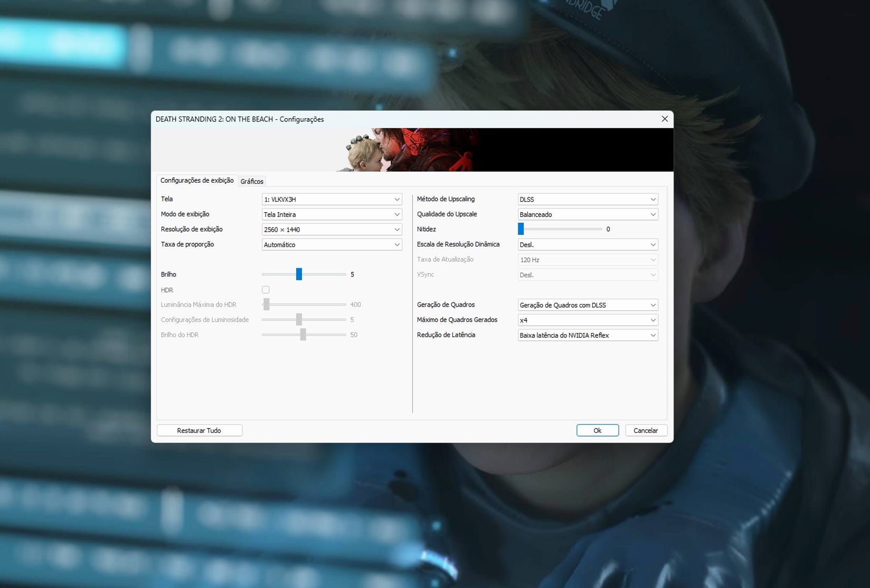Click the Configurações de Luminosidade slider
Screen dimensions: 870x588
[x=304, y=319]
